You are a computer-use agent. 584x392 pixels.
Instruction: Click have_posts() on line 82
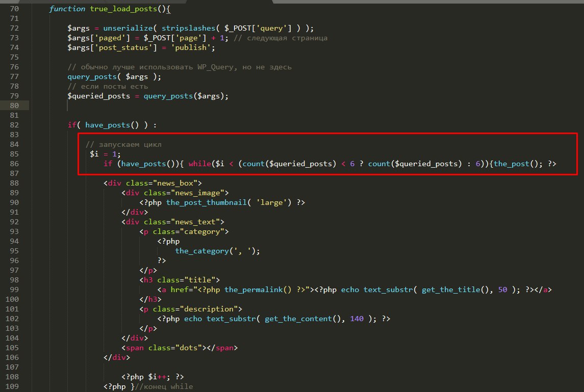click(x=112, y=125)
